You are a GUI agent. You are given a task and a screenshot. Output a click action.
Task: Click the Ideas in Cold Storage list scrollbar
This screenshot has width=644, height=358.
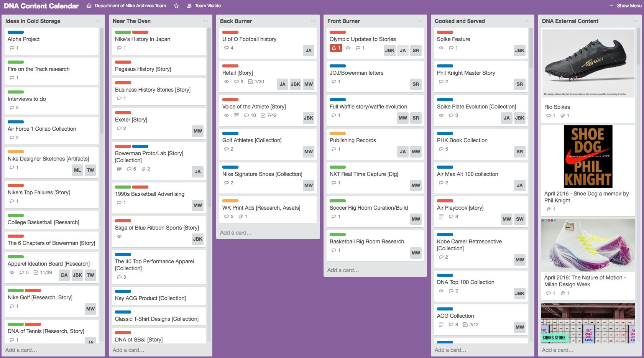coord(102,80)
